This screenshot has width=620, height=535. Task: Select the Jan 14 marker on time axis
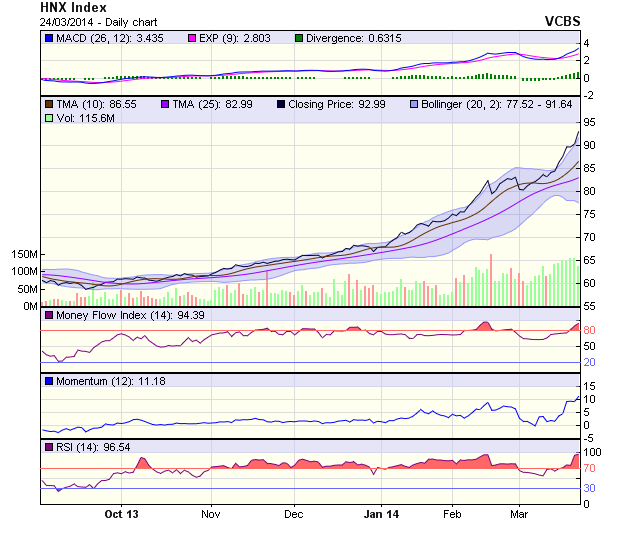click(x=381, y=514)
